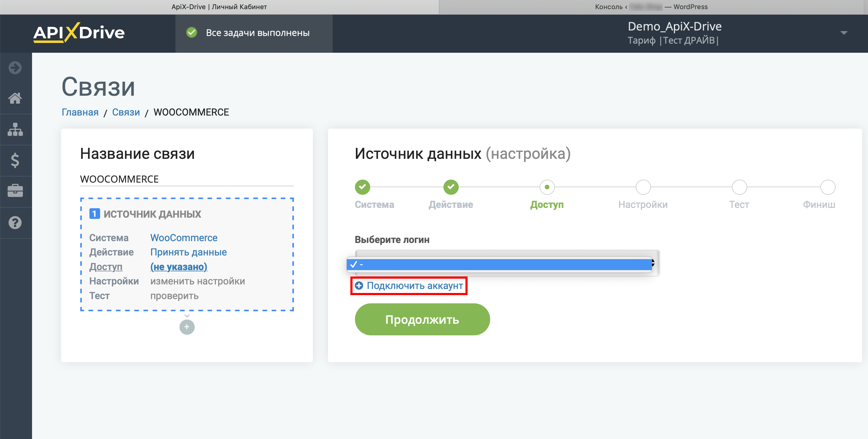Viewport: 868px width, 439px height.
Task: Click the Действие completed step circle
Action: [x=451, y=187]
